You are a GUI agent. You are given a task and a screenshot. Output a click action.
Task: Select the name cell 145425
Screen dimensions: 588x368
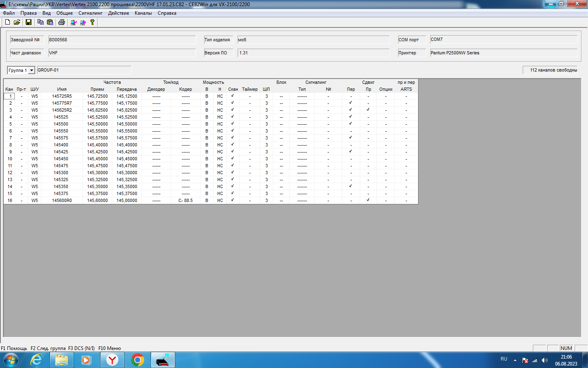click(62, 152)
